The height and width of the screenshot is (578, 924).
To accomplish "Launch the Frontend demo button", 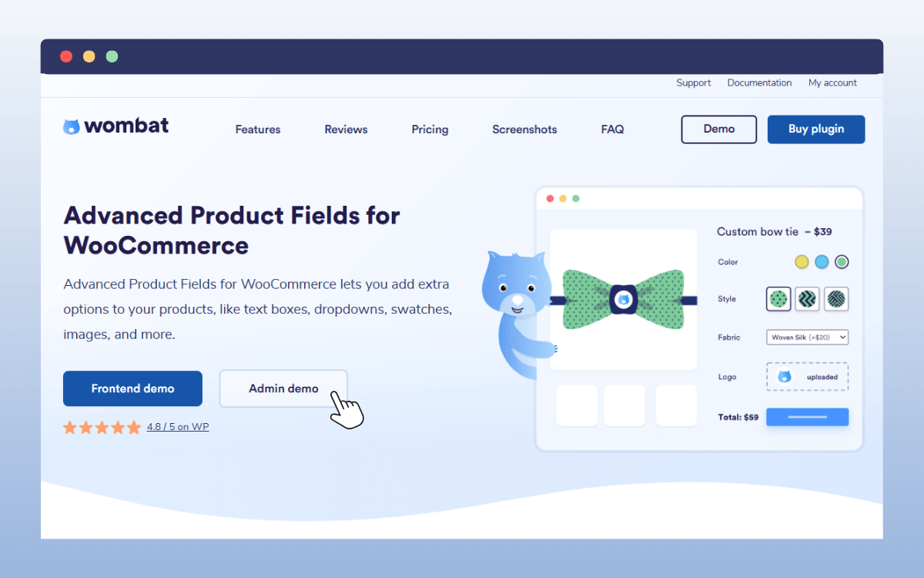I will (132, 388).
